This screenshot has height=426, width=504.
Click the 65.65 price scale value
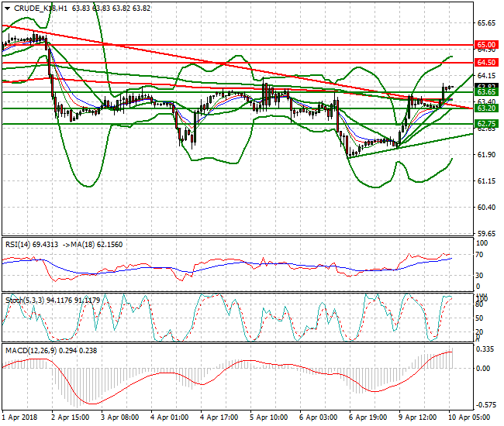(486, 23)
